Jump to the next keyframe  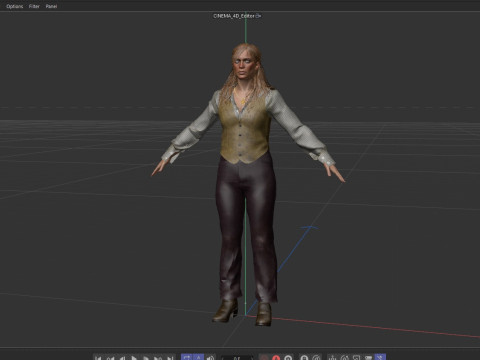tap(158, 358)
